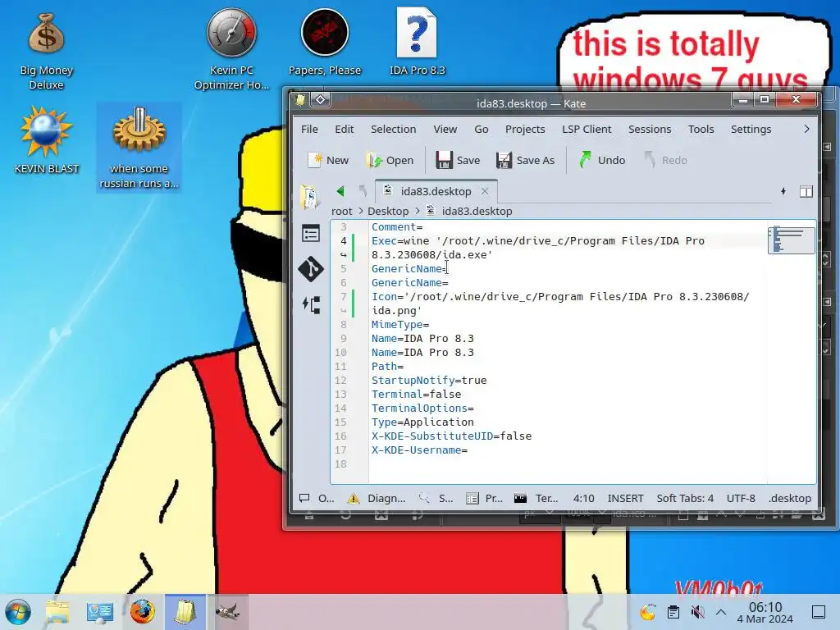Open the File menu
The image size is (840, 630).
tap(309, 129)
